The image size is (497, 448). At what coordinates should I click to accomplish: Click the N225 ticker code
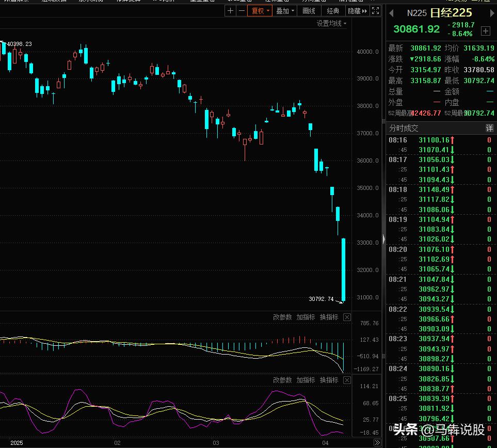[x=417, y=13]
